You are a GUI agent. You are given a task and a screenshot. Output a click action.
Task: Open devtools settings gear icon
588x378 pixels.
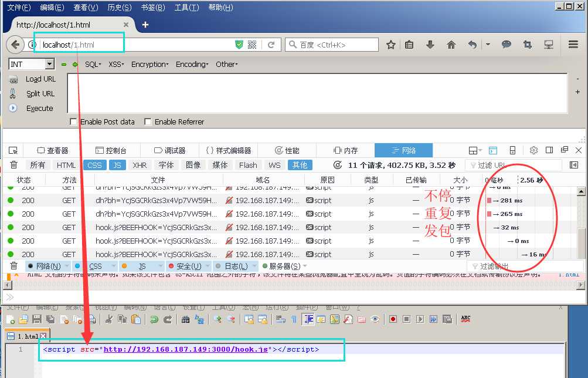pyautogui.click(x=533, y=150)
